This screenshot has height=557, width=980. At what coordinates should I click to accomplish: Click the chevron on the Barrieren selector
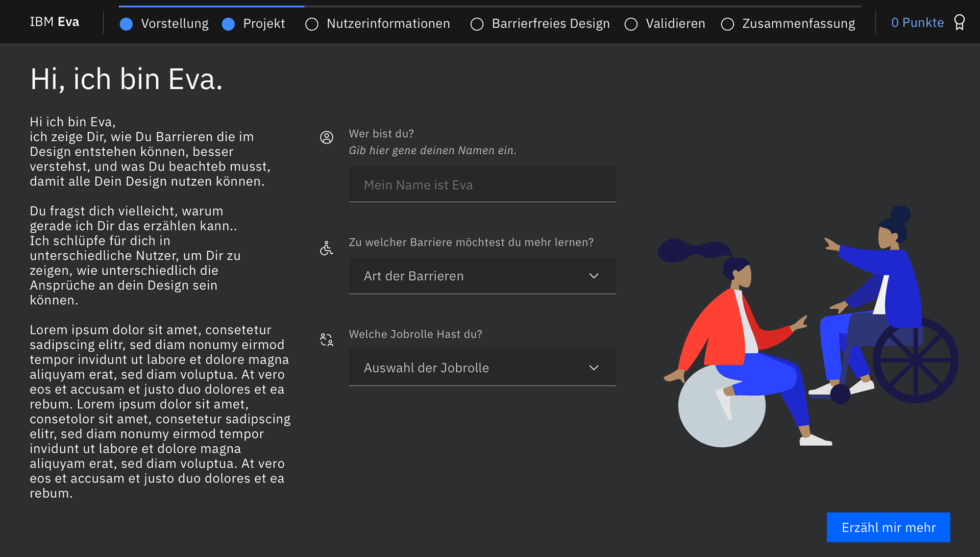pyautogui.click(x=594, y=276)
